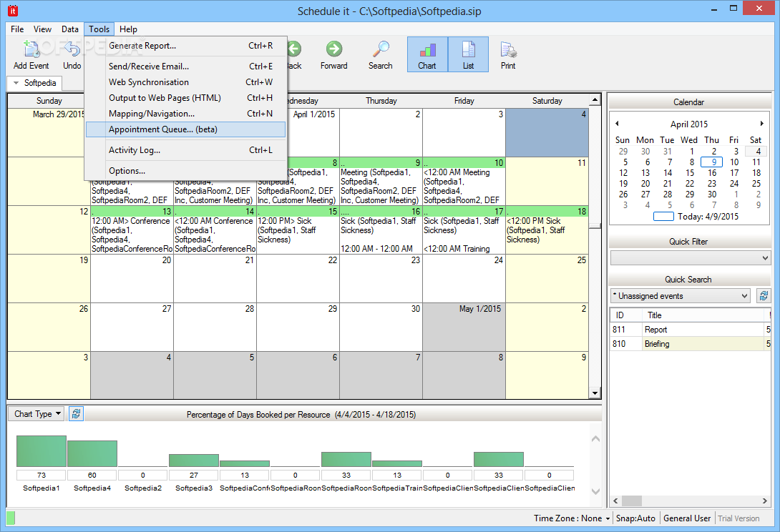Click the Softpedia1 chart bar valued 73
This screenshot has width=780, height=532.
click(42, 451)
